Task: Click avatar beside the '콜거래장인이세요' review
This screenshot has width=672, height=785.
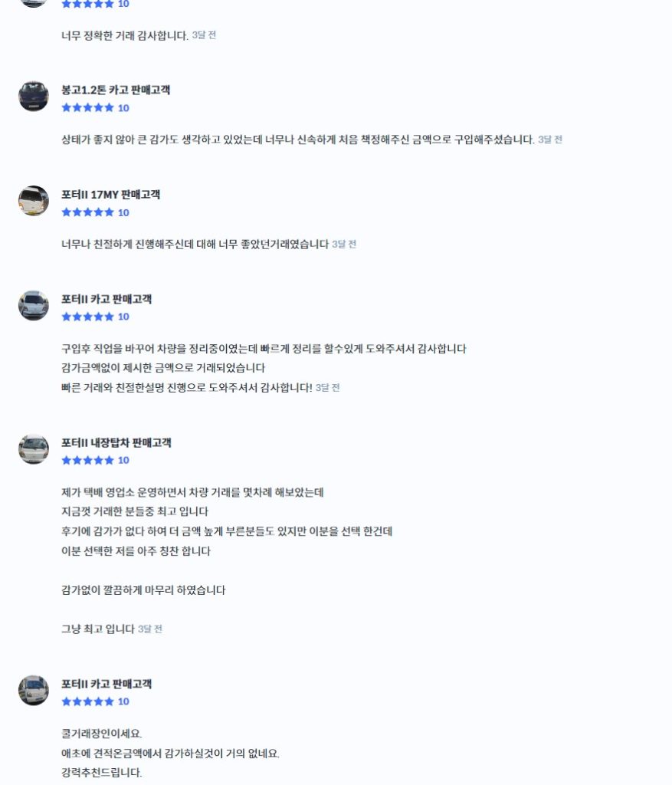Action: coord(34,691)
